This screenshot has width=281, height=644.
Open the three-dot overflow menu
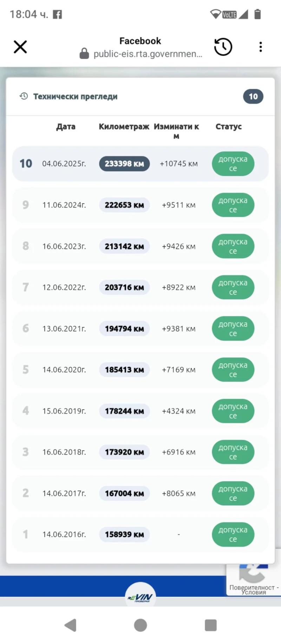[260, 47]
